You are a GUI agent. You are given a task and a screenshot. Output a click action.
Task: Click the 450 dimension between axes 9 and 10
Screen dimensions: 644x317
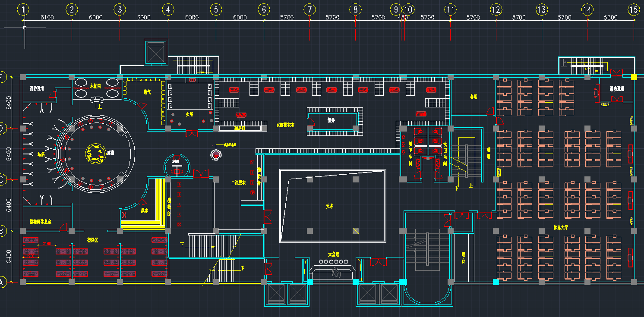402,17
